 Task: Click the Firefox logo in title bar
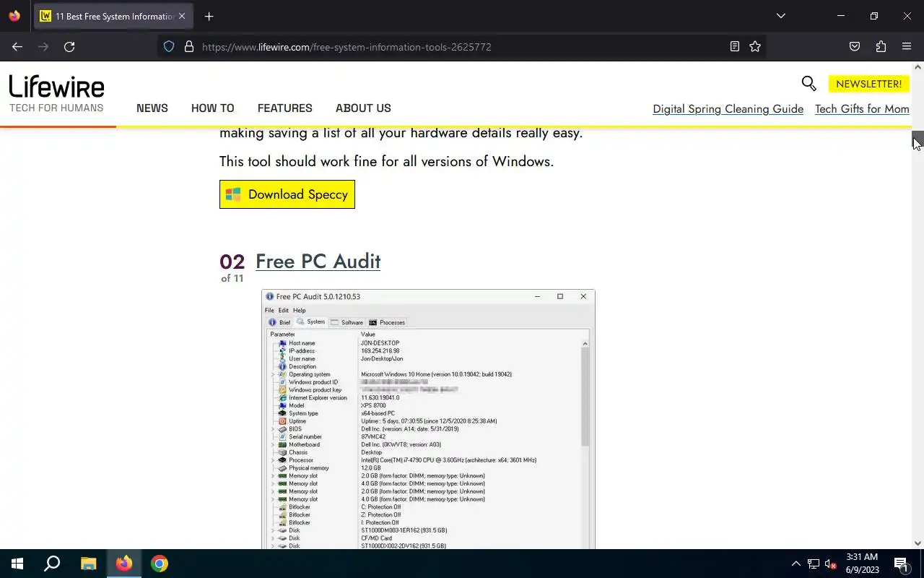click(14, 16)
